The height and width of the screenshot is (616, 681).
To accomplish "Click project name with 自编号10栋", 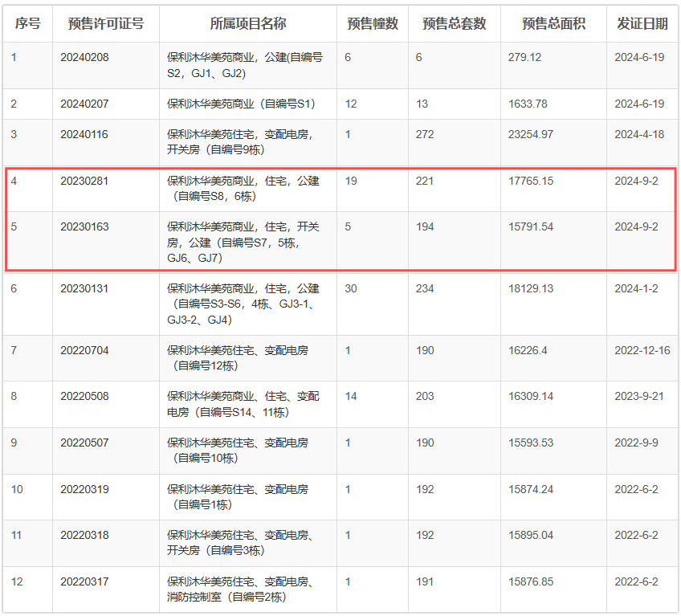I will pos(238,451).
